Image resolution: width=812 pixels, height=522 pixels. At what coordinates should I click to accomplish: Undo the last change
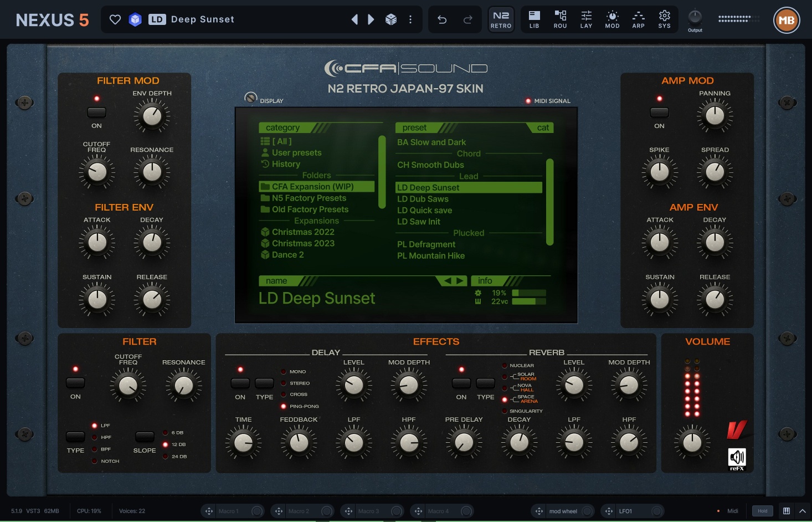442,20
